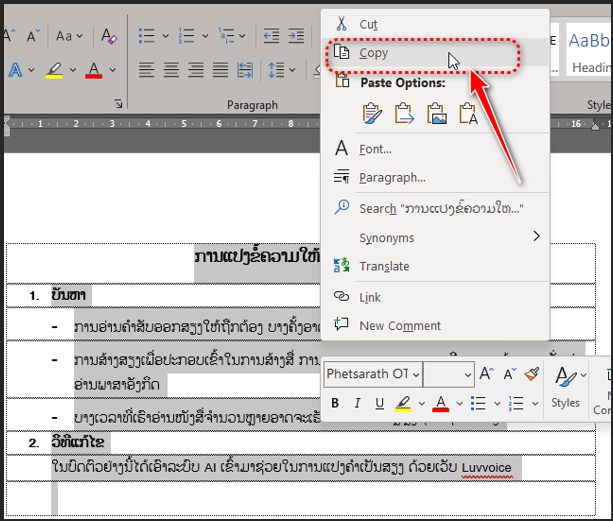Click Clear All Formatting icon in ribbon
Image resolution: width=613 pixels, height=521 pixels.
pos(109,36)
